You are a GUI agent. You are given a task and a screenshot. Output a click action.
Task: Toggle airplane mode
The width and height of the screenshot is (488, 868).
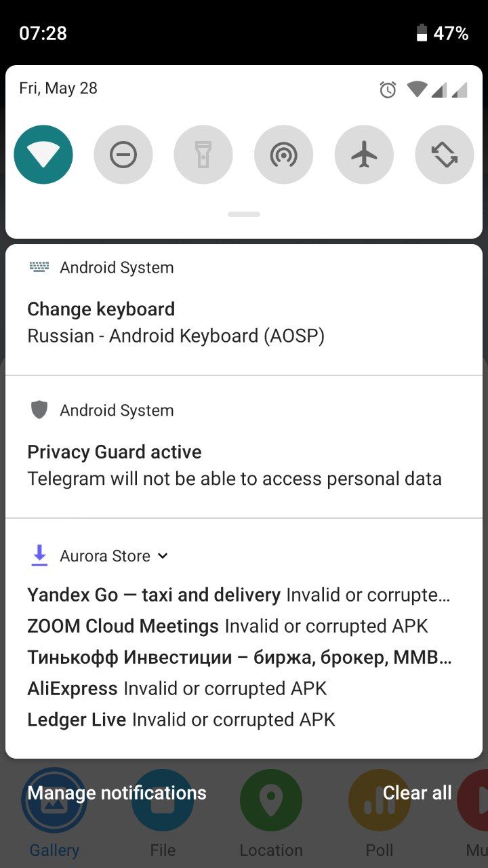(364, 155)
